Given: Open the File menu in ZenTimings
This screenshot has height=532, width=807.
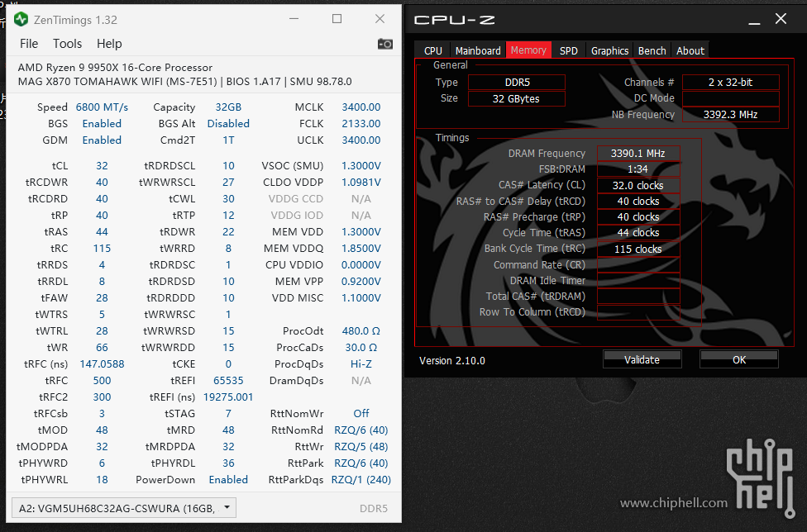Looking at the screenshot, I should [29, 44].
